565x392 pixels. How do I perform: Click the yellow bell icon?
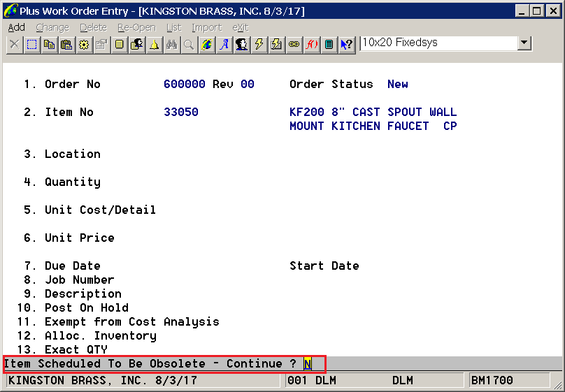pos(154,45)
